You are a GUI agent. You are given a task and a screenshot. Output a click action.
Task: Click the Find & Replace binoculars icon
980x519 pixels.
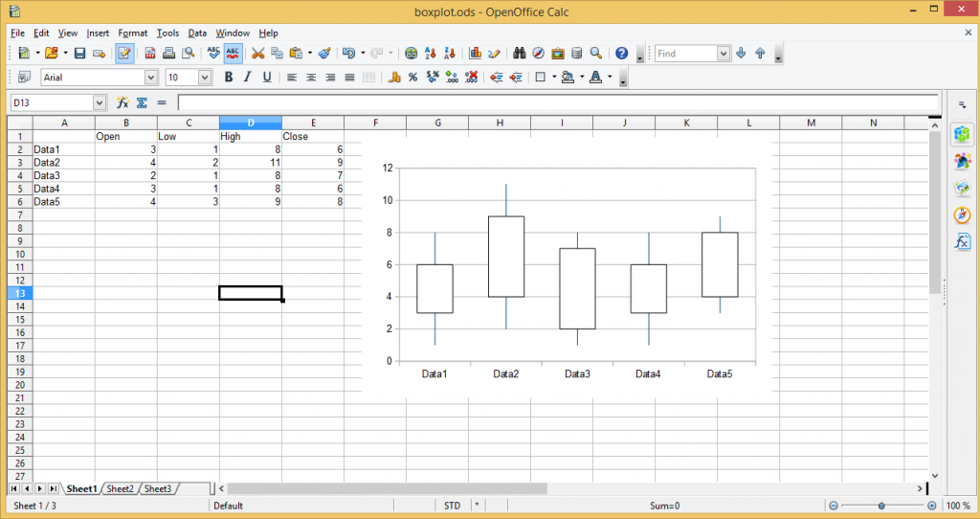pyautogui.click(x=520, y=54)
